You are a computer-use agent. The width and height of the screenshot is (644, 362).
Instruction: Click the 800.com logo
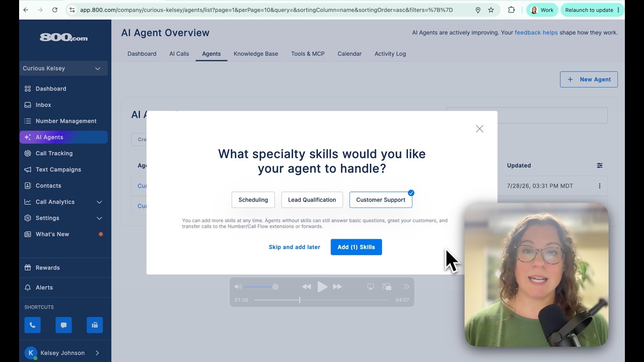pos(63,38)
